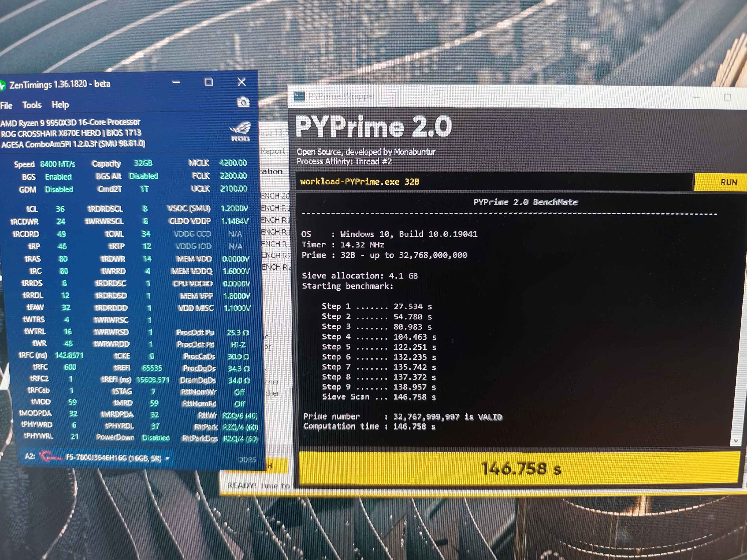Image resolution: width=747 pixels, height=560 pixels.
Task: Select the Report tab behind ZenTimings
Action: click(273, 151)
